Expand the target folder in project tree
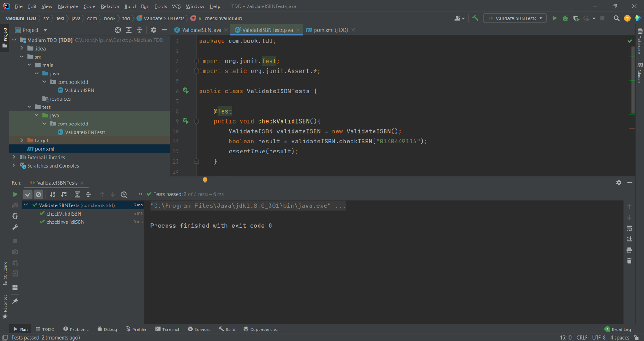Screen dimensions: 644x341 22,141
